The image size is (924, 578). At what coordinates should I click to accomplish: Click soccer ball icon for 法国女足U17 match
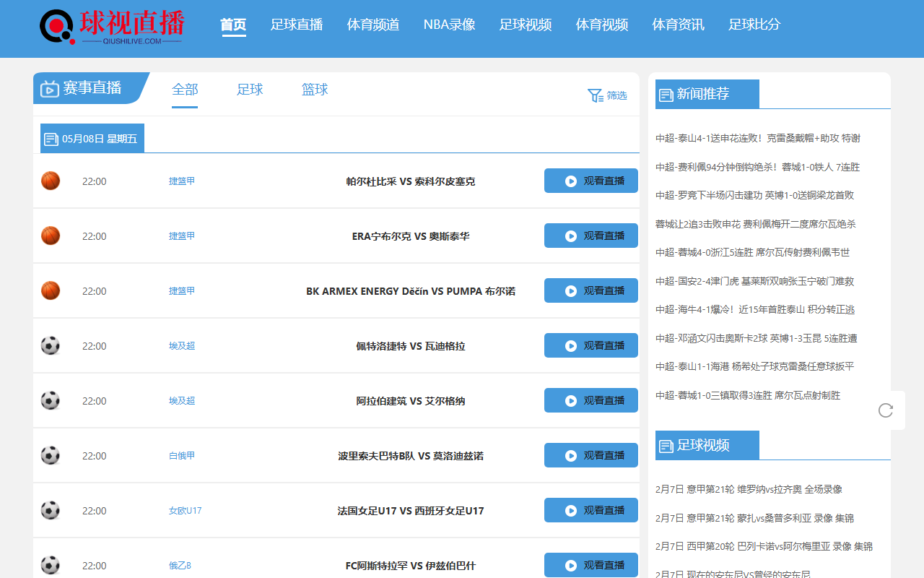coord(51,510)
